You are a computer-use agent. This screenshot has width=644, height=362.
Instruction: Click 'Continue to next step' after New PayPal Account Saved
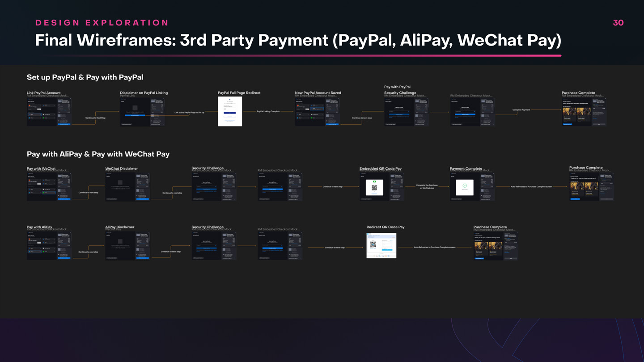click(362, 118)
